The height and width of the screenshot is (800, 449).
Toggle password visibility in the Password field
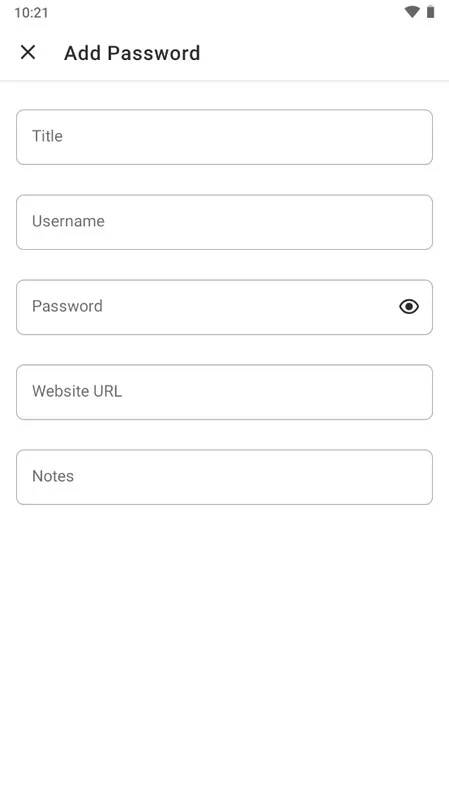coord(409,307)
